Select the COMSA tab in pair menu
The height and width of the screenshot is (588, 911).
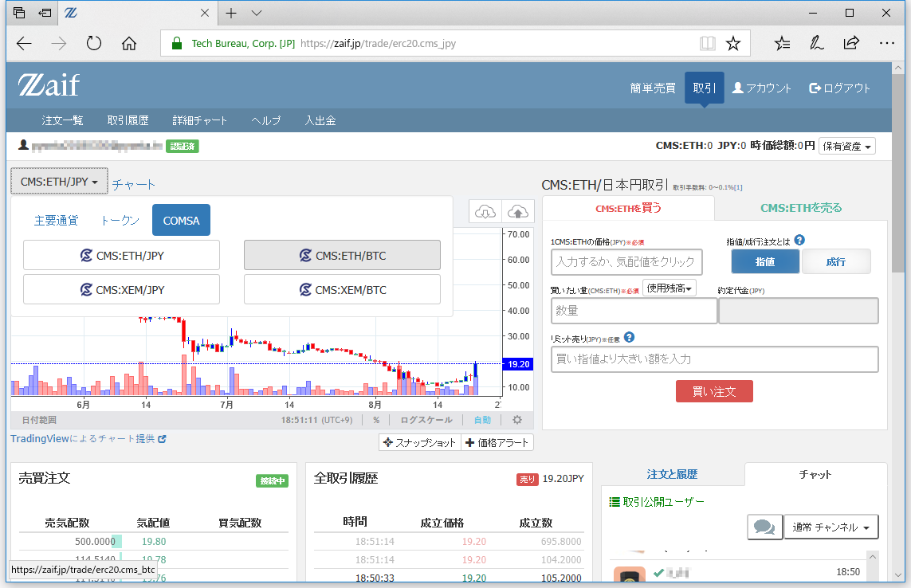tap(181, 221)
